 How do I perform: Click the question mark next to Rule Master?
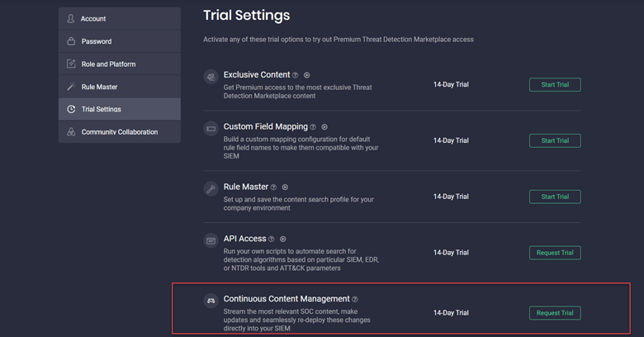(x=273, y=187)
